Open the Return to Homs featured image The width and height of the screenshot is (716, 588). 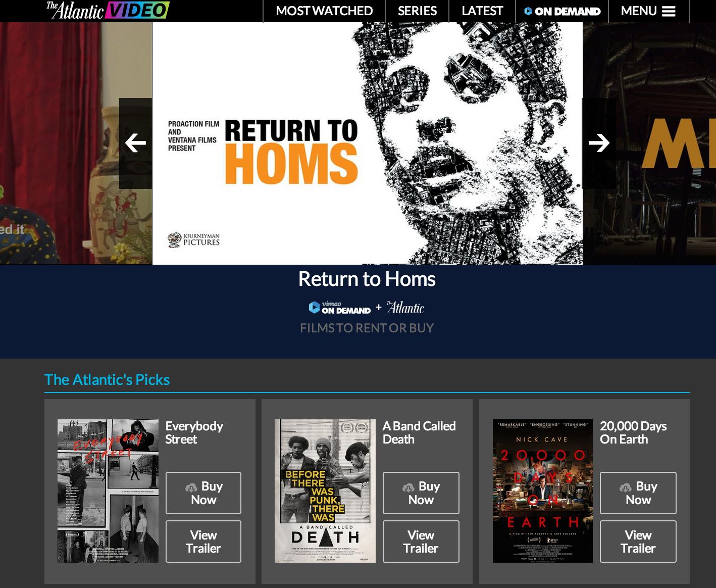pos(368,143)
